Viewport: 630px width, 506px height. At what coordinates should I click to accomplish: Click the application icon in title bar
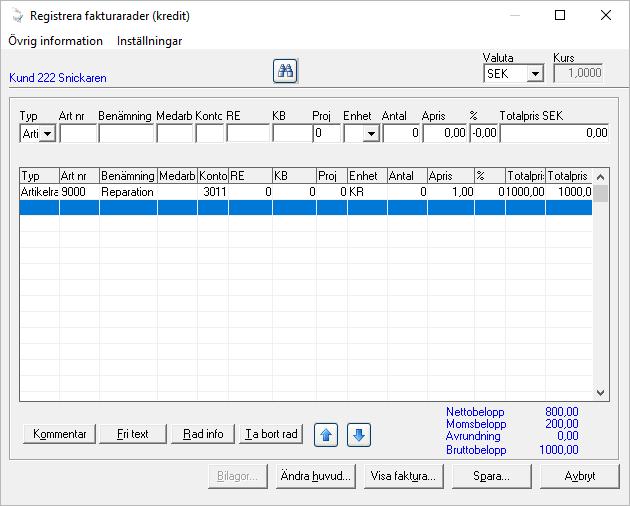pos(17,16)
